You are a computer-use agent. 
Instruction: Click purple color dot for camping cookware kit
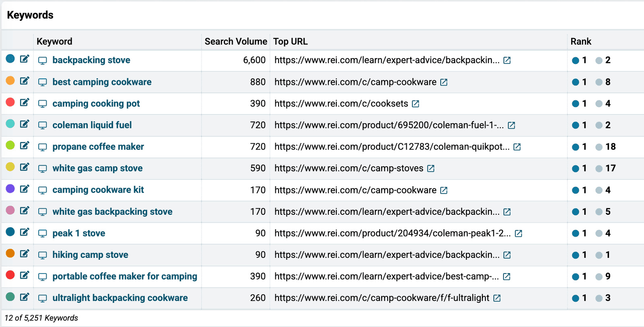point(10,189)
